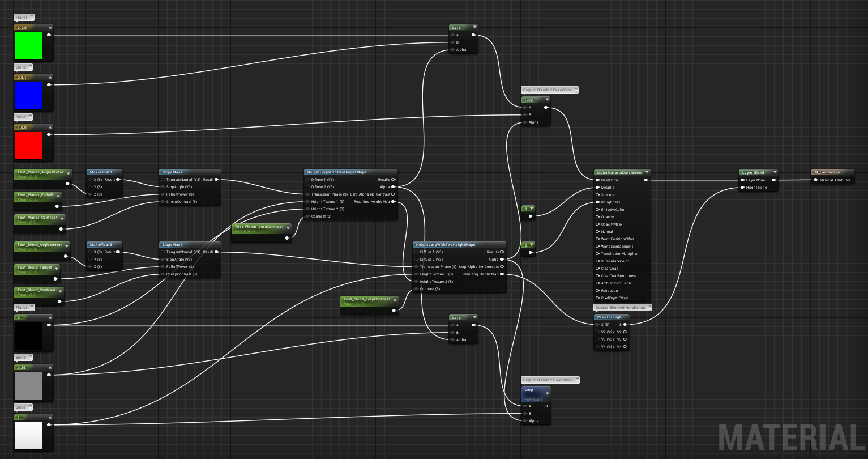
Task: Click the Result output pin on the upper SlopeMask node
Action: [215, 179]
